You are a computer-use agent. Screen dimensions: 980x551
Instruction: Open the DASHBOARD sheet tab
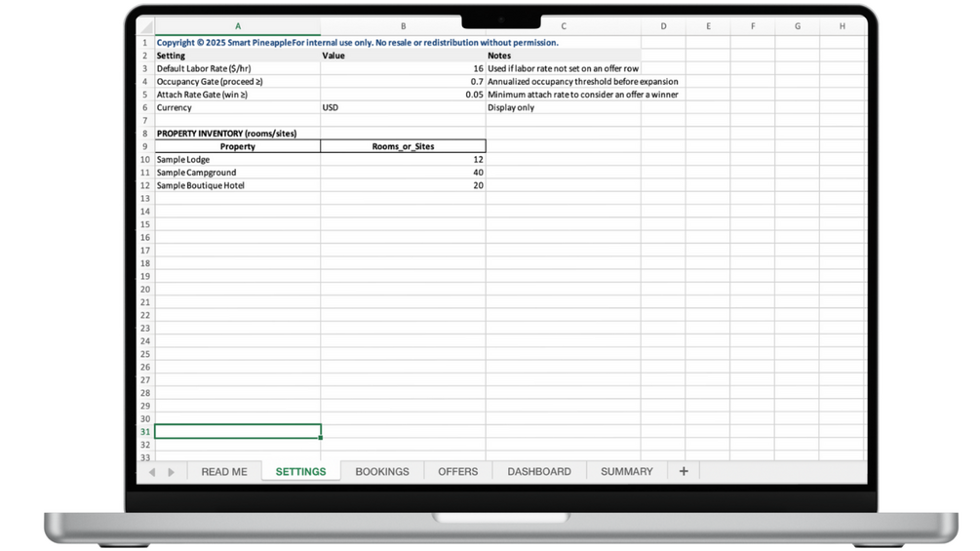pyautogui.click(x=538, y=472)
